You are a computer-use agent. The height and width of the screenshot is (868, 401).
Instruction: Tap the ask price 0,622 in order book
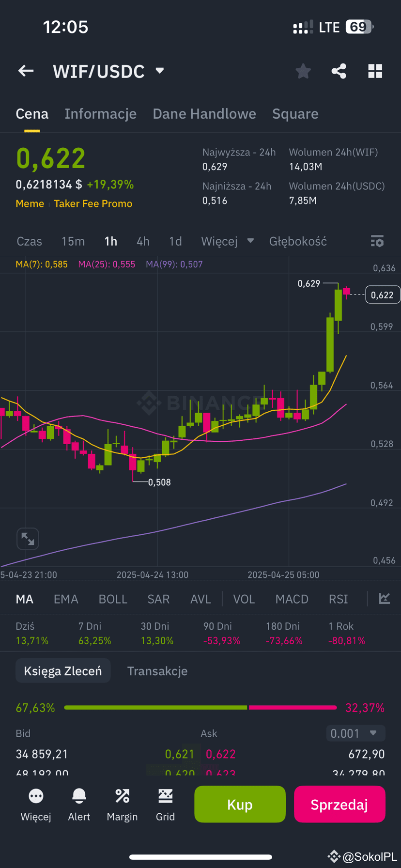tap(221, 754)
